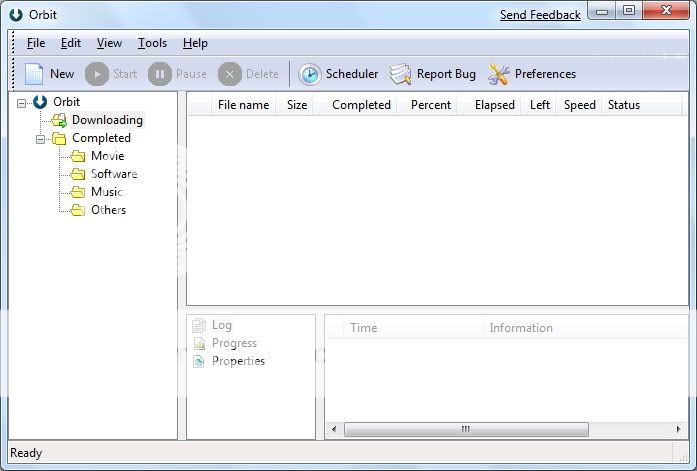The height and width of the screenshot is (471, 697).
Task: Click the Orbit root tree icon
Action: click(x=40, y=102)
